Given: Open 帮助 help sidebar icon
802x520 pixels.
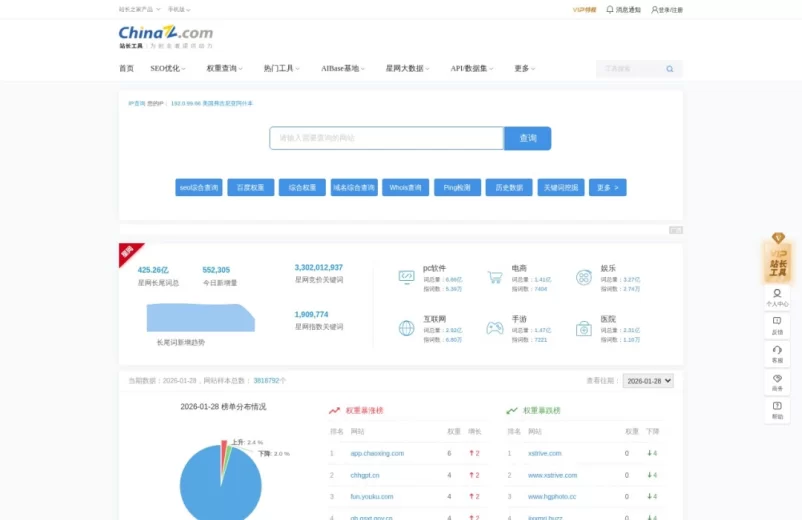Looking at the screenshot, I should click(x=777, y=410).
